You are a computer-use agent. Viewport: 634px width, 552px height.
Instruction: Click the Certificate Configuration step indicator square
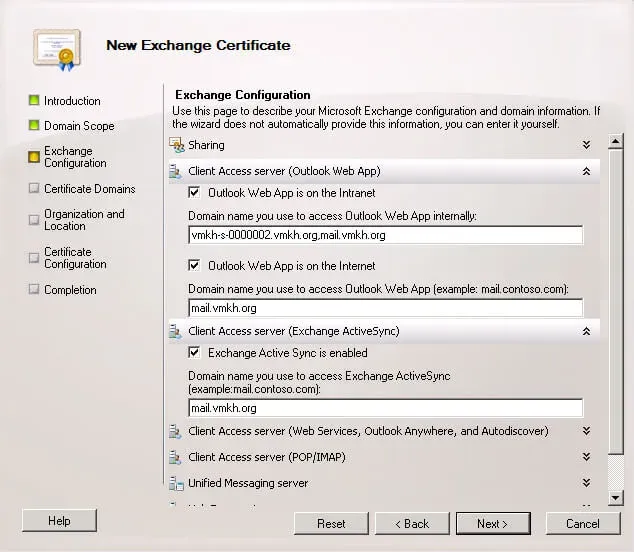pyautogui.click(x=34, y=258)
